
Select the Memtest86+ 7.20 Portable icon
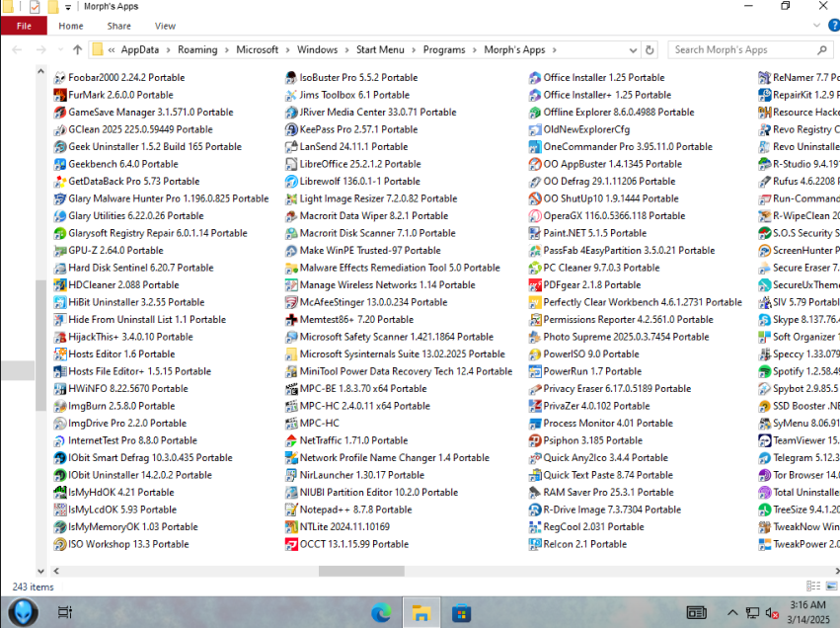coord(291,319)
